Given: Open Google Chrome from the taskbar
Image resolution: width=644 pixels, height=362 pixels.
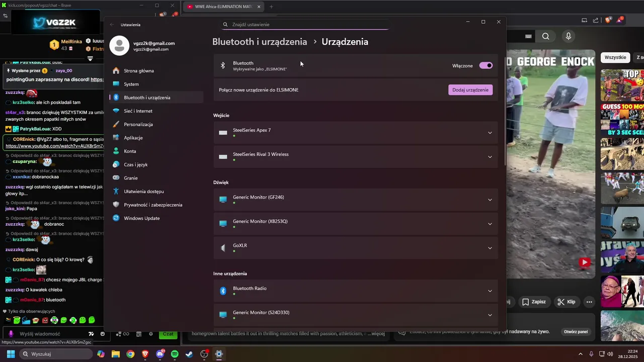Looking at the screenshot, I should (130, 354).
